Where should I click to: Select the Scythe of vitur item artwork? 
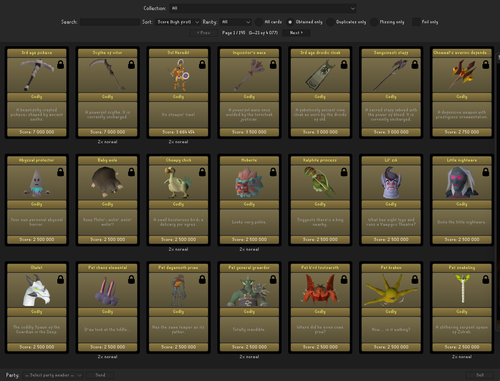[x=107, y=75]
